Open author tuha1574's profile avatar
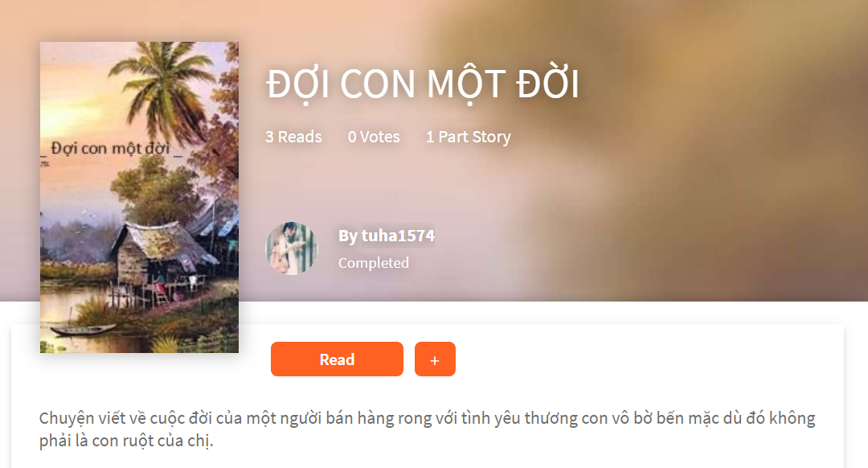 (x=292, y=248)
